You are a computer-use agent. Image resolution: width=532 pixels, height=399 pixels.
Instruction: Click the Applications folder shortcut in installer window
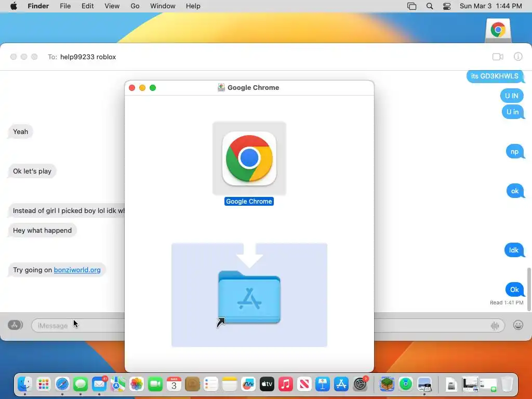[249, 297]
